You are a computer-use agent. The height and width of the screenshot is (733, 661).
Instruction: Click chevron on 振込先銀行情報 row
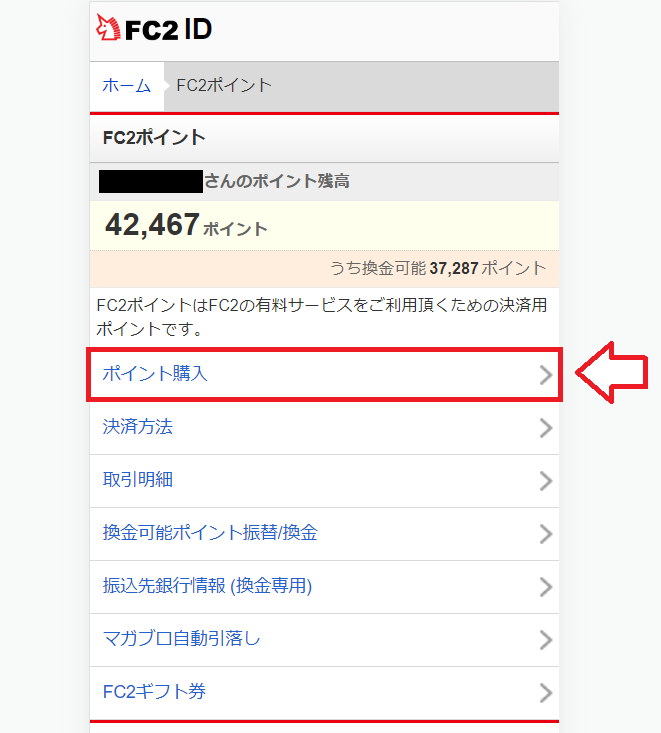[x=546, y=587]
